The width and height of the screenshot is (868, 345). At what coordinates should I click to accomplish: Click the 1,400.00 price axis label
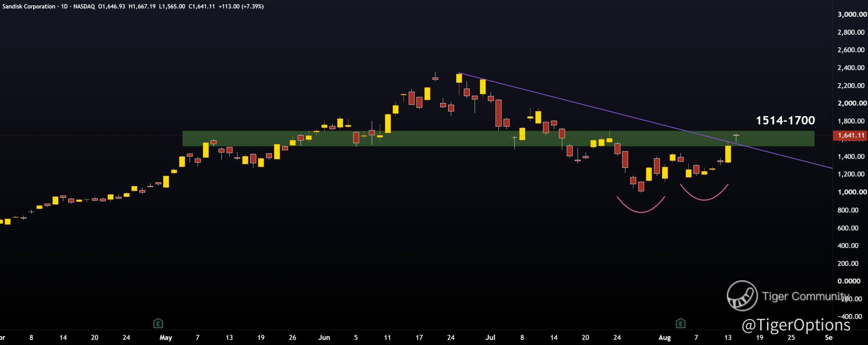[851, 157]
